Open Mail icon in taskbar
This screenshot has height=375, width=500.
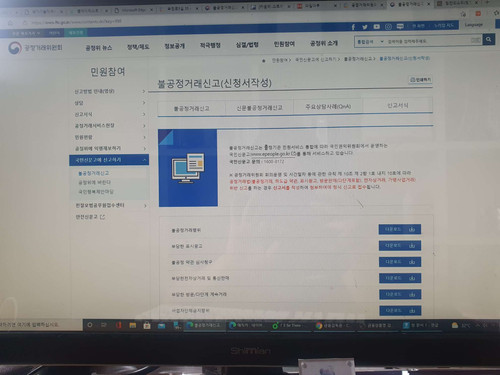tap(162, 326)
